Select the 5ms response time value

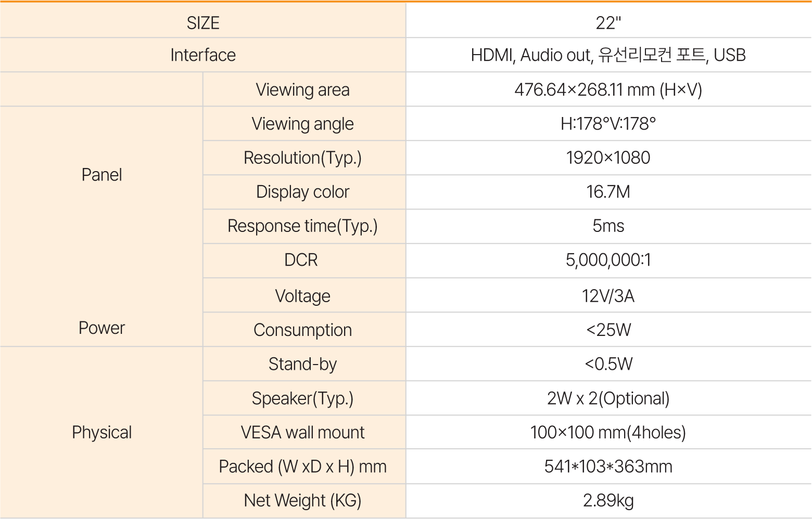(x=608, y=226)
